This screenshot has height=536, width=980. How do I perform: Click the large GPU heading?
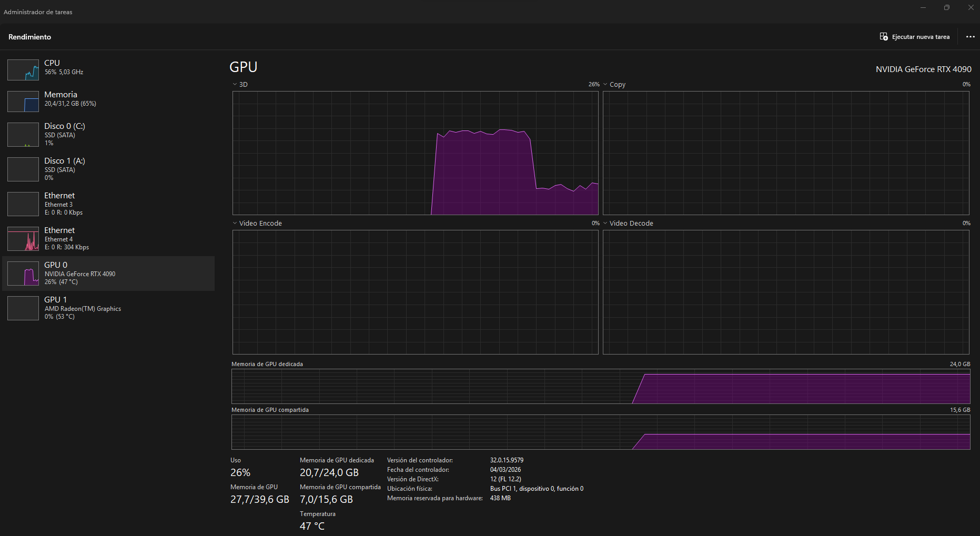pos(244,67)
